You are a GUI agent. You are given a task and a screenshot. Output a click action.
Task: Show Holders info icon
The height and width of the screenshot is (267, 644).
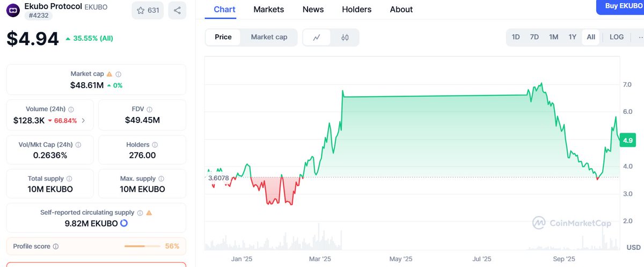click(x=155, y=145)
